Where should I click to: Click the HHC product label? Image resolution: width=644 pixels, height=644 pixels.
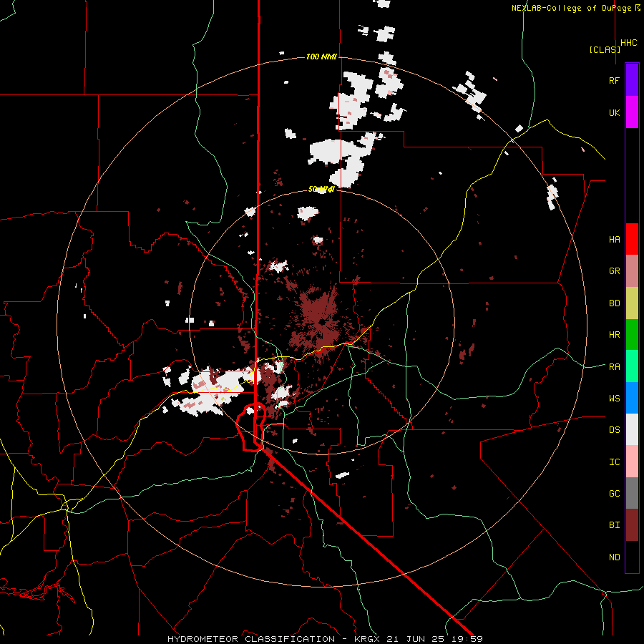629,43
